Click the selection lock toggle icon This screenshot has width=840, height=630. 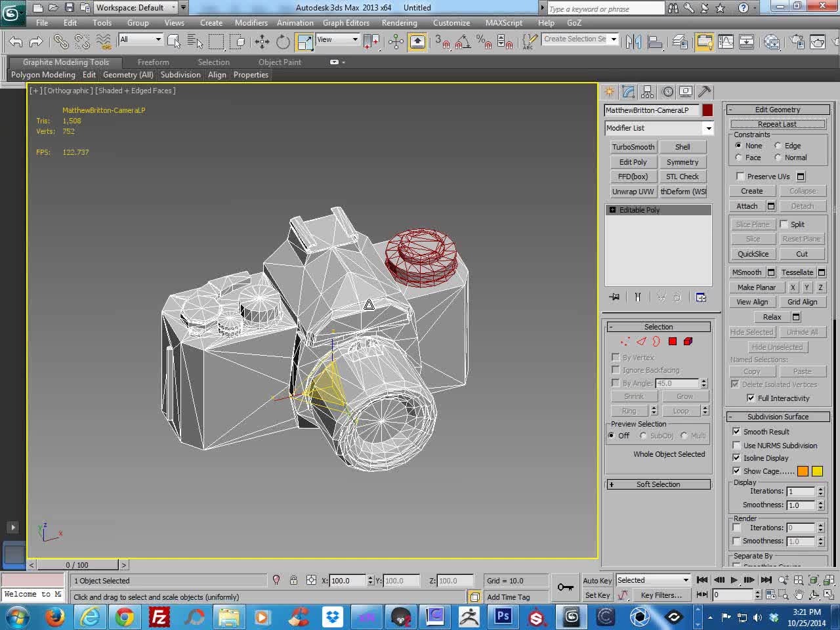coord(293,580)
